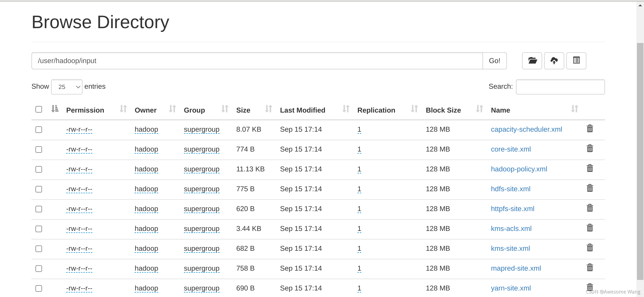644x297 pixels.
Task: Sort table by Last Modified column arrows
Action: 346,109
